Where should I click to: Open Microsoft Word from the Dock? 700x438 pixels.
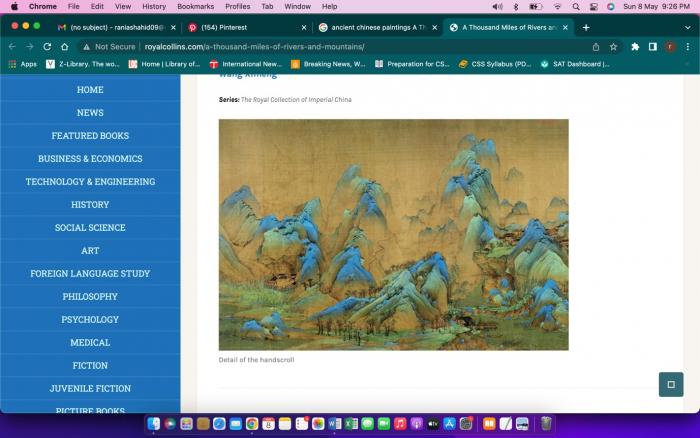334,424
